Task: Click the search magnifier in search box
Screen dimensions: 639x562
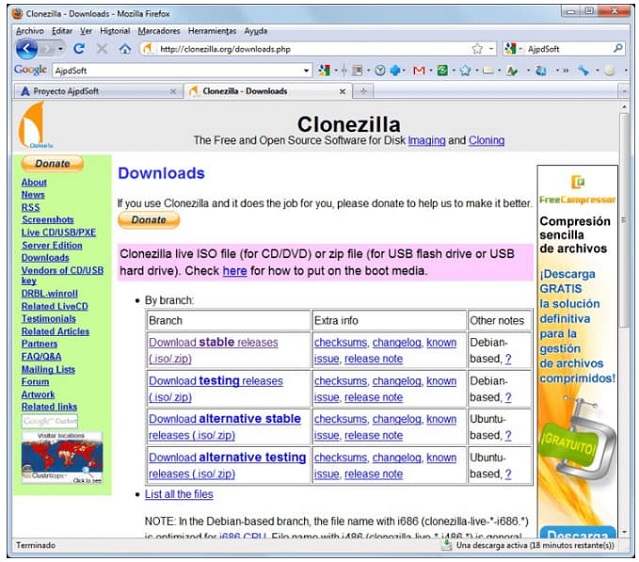Action: pos(617,48)
